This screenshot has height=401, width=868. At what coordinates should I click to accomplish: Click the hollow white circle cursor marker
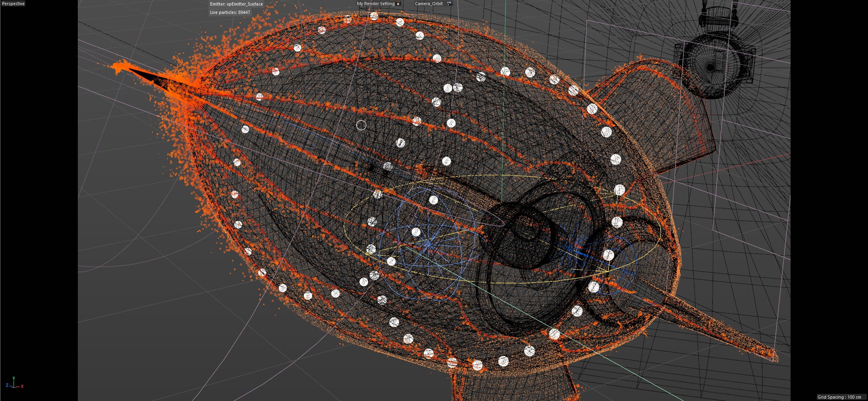361,125
